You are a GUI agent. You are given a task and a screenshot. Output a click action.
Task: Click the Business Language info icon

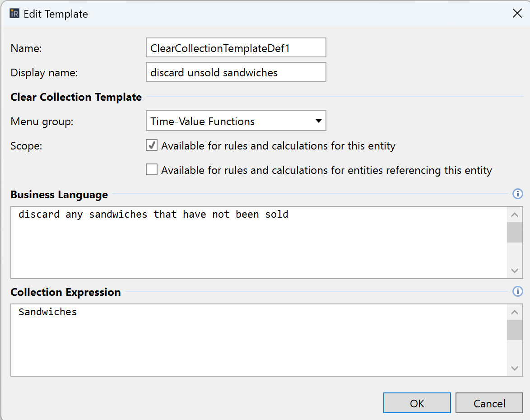518,194
